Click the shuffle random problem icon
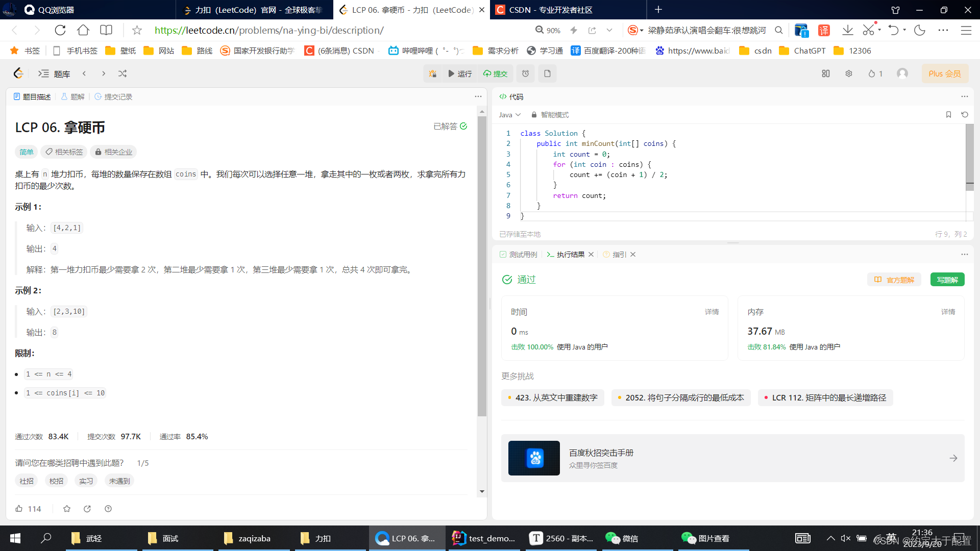Screen dimensions: 980x551 (x=122, y=73)
